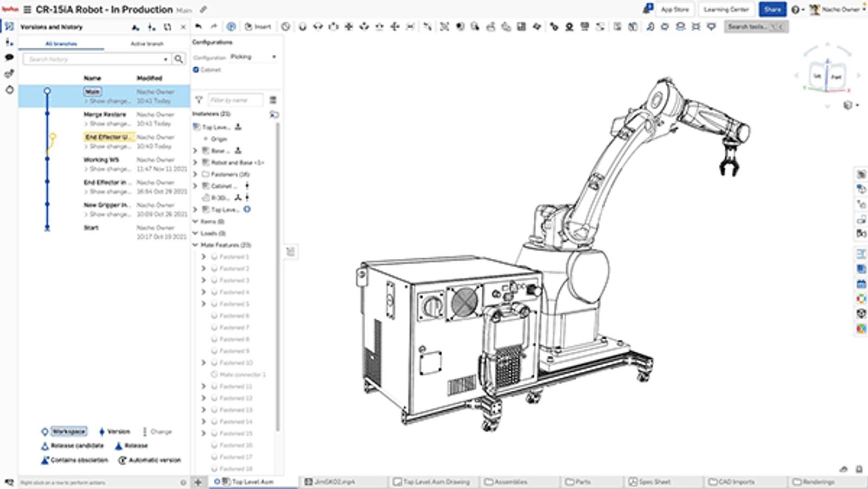
Task: Uncheck the Cabinet configuration checkbox
Action: click(196, 69)
